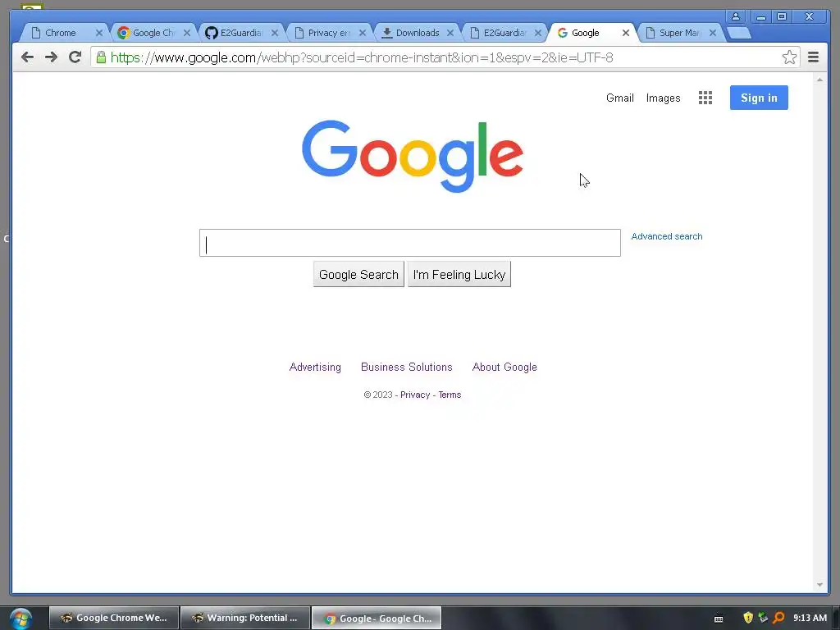The width and height of the screenshot is (840, 630).
Task: Switch to the GitHub E2Guardian tab
Action: tap(240, 33)
